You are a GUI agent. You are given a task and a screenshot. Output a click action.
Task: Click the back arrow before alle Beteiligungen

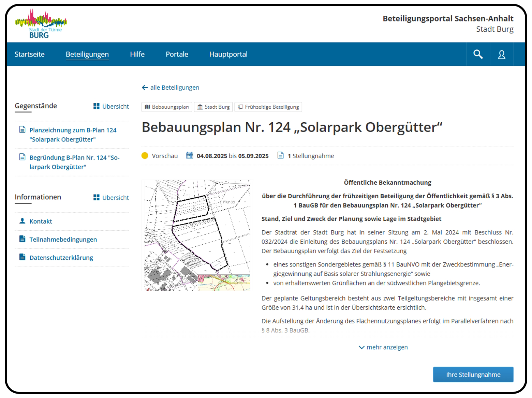tap(145, 88)
